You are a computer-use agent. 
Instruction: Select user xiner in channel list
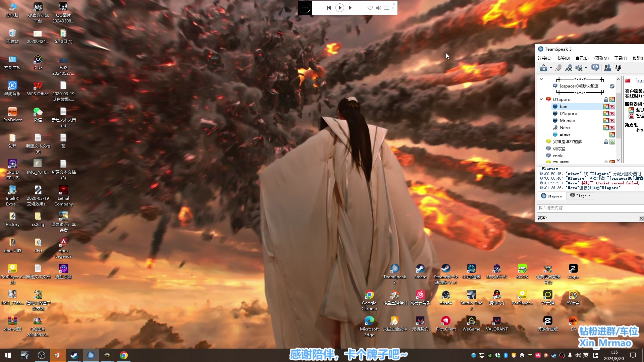coord(565,135)
